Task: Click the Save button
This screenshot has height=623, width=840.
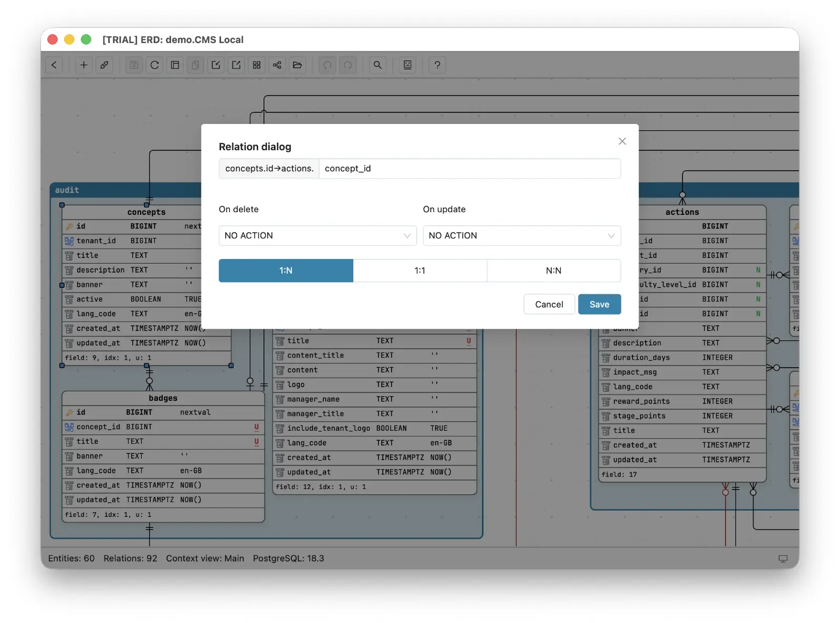Action: pos(600,304)
